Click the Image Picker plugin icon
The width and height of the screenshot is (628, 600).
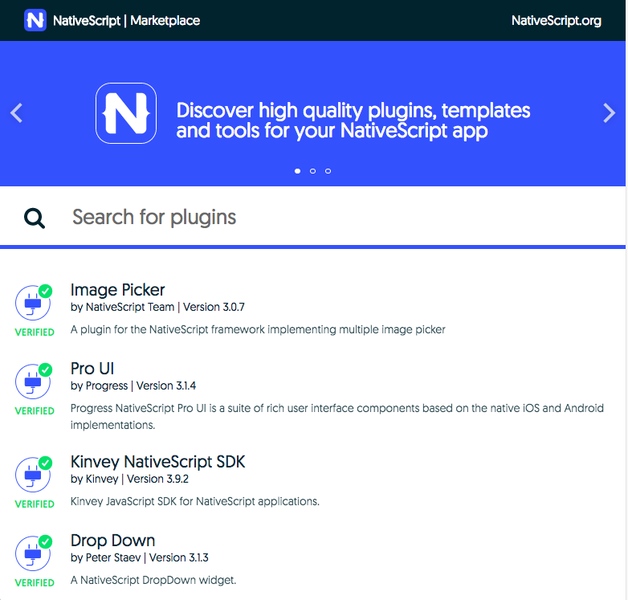tap(34, 302)
